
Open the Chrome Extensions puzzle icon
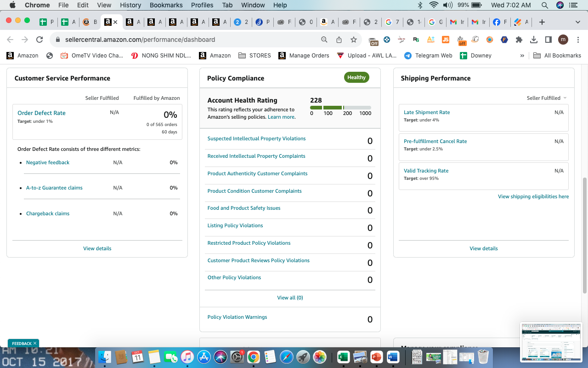519,40
